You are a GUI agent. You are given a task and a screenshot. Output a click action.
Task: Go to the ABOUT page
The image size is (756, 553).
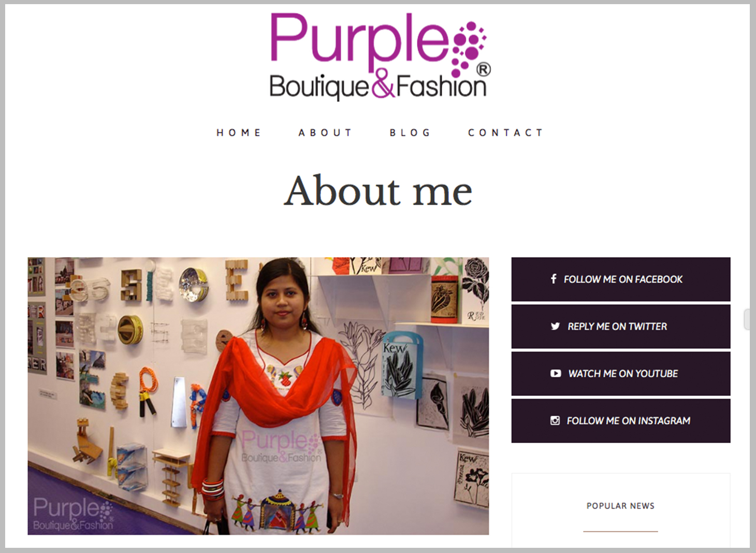(x=325, y=133)
